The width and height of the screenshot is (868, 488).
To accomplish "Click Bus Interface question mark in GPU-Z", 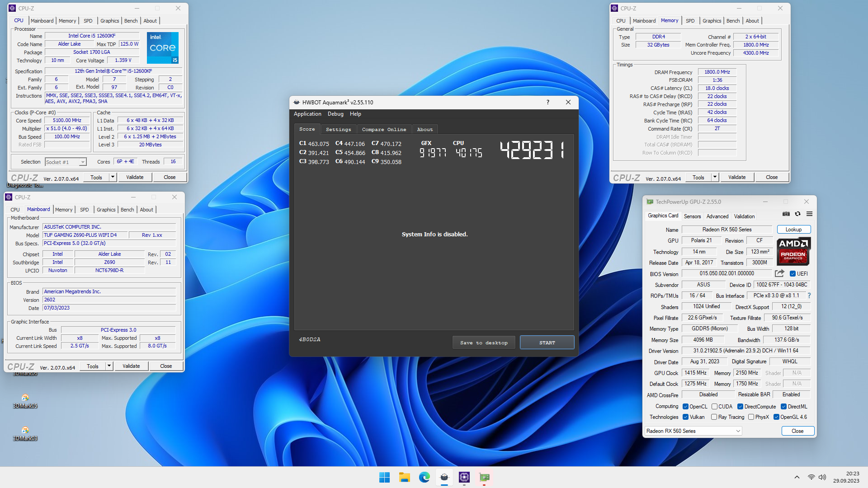I will (809, 296).
